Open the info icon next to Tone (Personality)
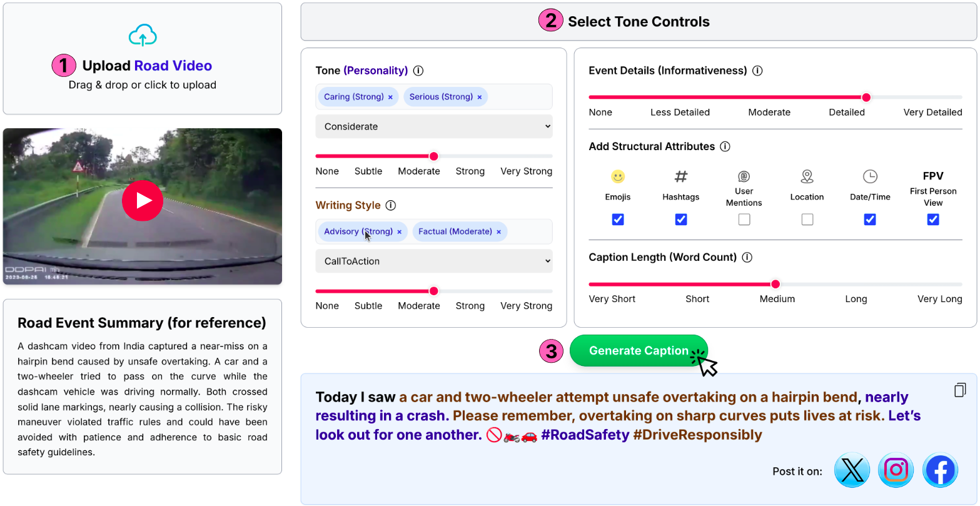The height and width of the screenshot is (506, 980). click(x=418, y=71)
